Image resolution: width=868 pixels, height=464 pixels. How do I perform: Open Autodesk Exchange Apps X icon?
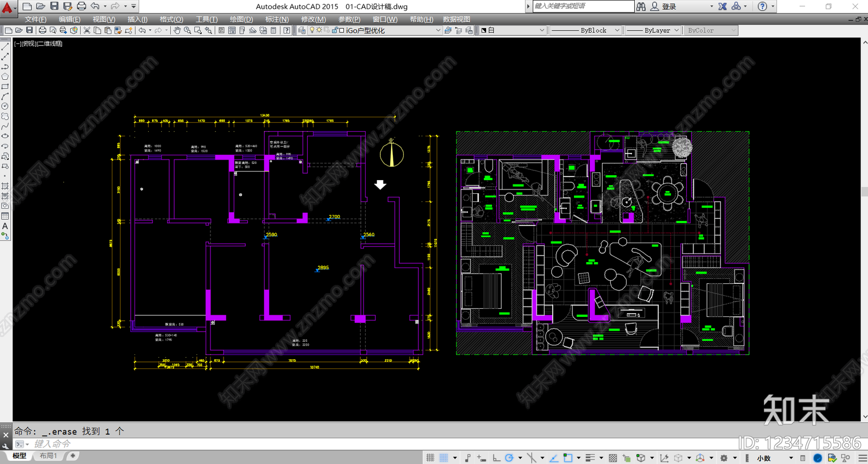[x=723, y=7]
